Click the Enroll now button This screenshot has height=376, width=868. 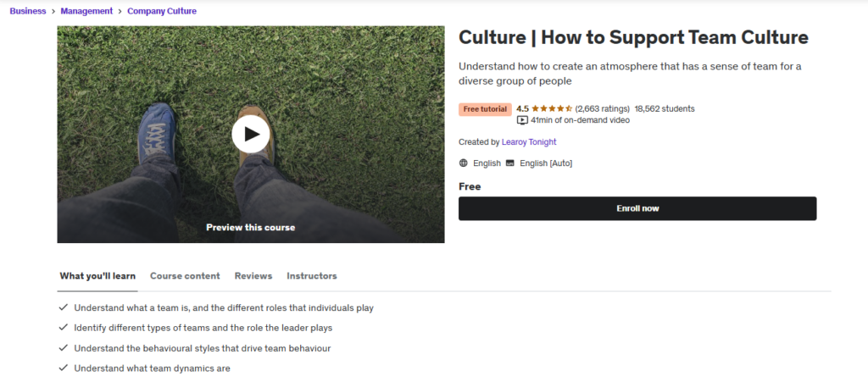click(x=637, y=208)
